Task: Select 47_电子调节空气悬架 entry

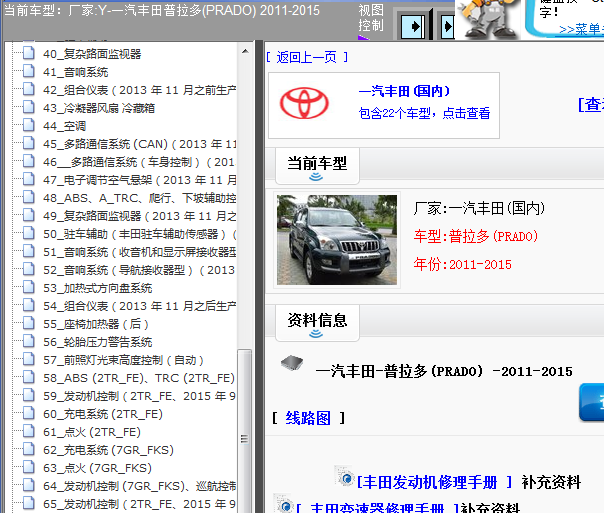Action: (x=139, y=180)
